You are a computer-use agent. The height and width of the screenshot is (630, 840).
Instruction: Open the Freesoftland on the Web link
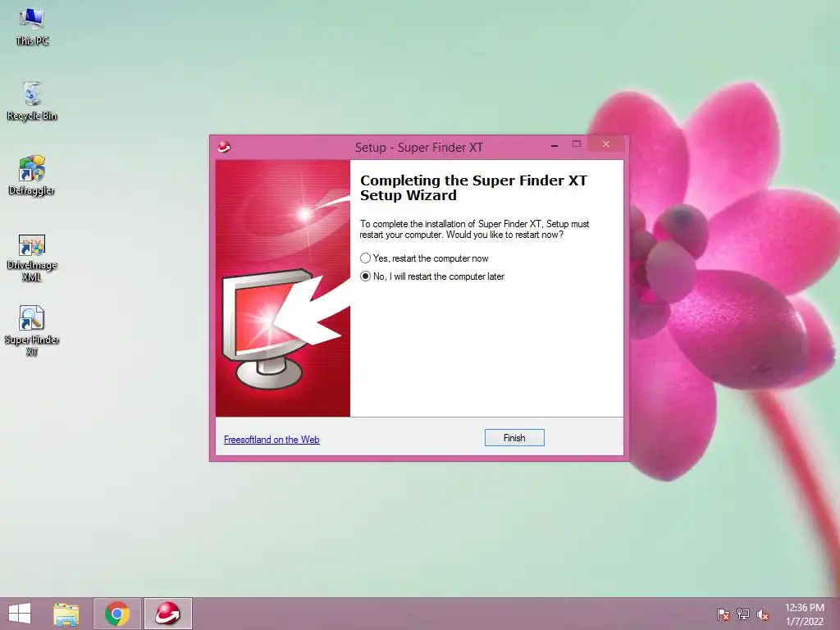pos(272,440)
